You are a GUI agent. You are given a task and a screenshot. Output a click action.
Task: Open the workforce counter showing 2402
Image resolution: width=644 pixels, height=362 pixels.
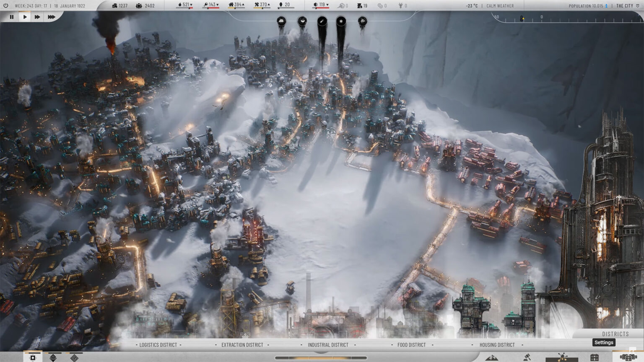click(145, 6)
